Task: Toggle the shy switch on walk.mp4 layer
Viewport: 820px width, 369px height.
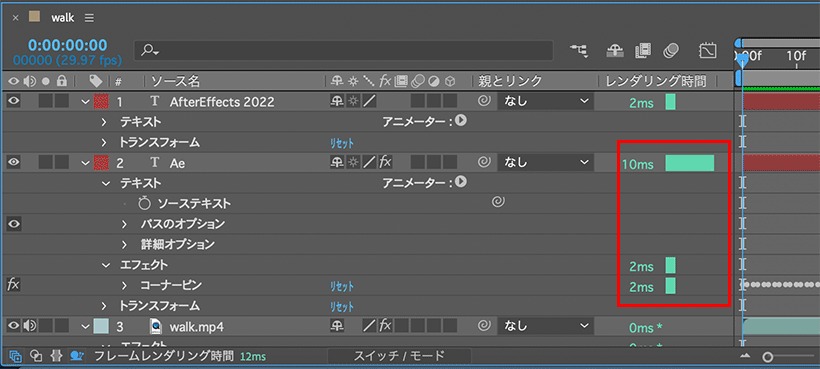Action: pyautogui.click(x=337, y=327)
